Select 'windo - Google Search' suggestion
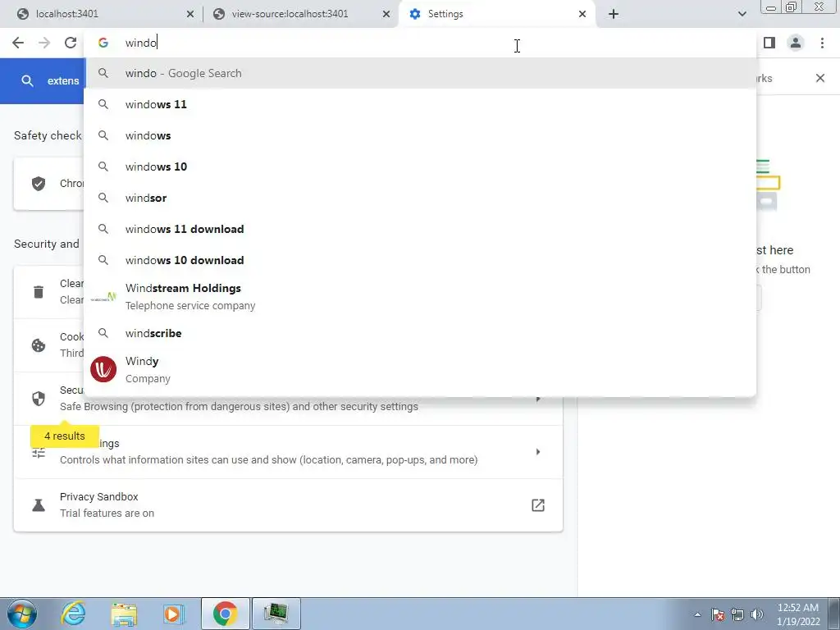 pos(420,73)
